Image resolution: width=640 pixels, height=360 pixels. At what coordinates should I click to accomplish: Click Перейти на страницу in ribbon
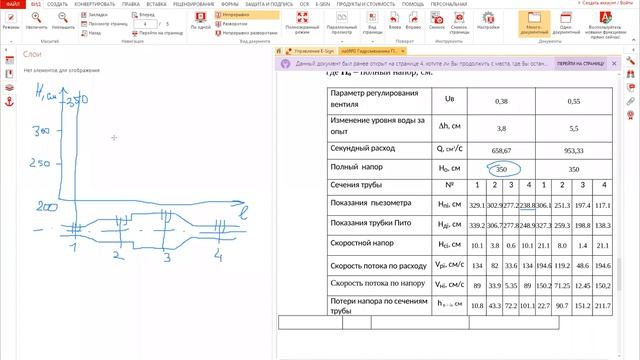[x=158, y=33]
